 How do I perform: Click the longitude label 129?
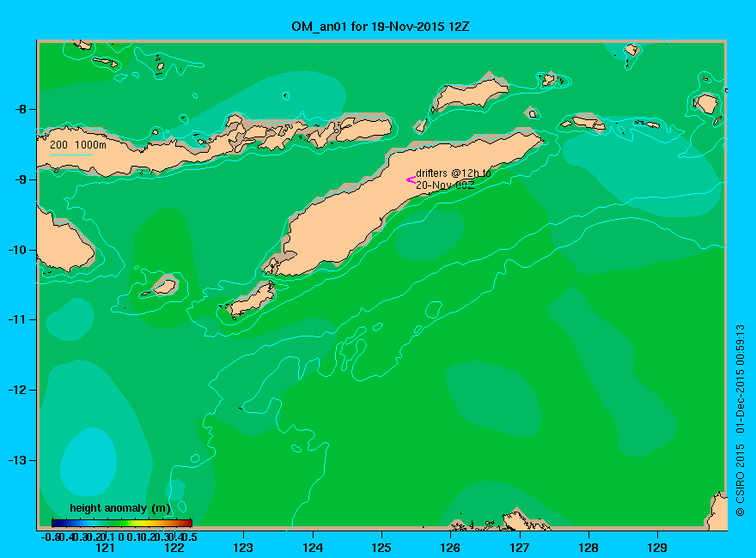(657, 548)
